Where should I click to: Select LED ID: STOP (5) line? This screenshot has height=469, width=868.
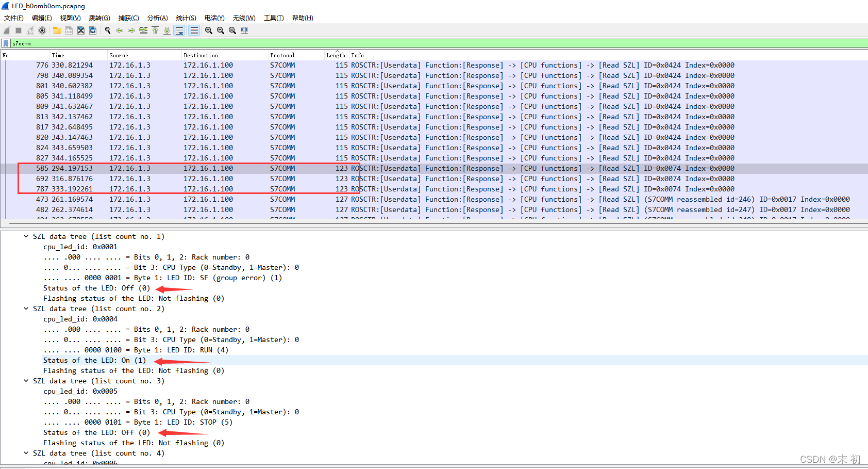click(x=138, y=422)
